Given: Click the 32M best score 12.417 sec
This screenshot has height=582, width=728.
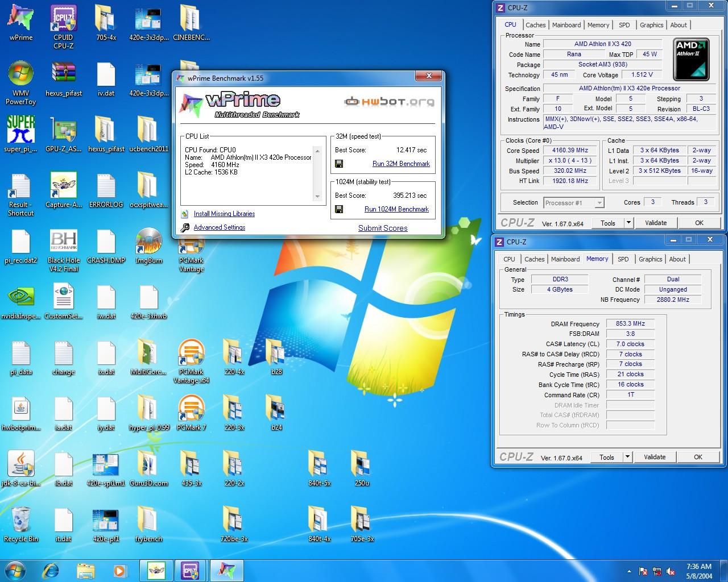Looking at the screenshot, I should point(412,150).
